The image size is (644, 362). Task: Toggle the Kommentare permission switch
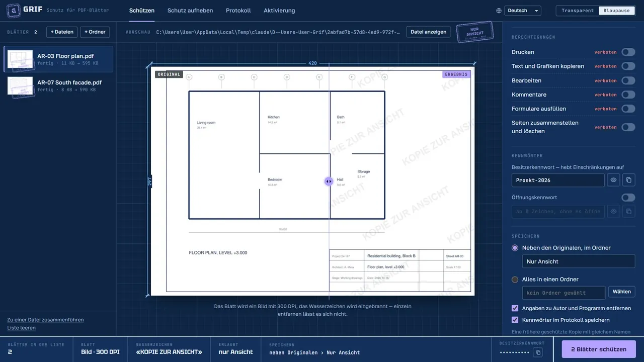pyautogui.click(x=628, y=95)
